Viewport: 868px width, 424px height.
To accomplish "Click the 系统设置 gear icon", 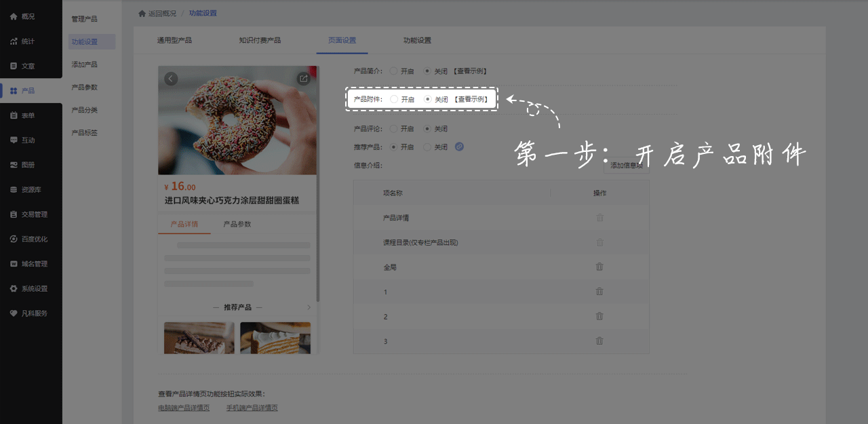I will (14, 288).
